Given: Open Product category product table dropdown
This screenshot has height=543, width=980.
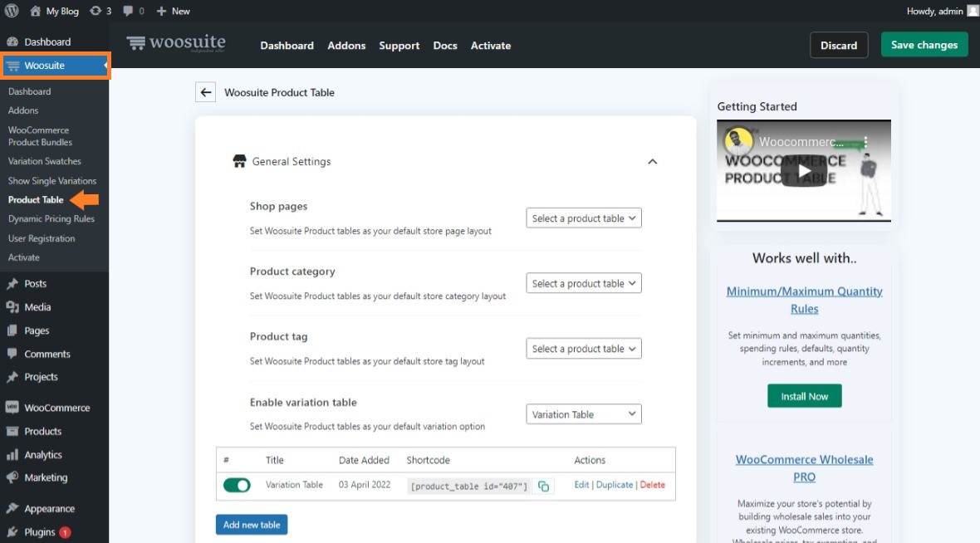Looking at the screenshot, I should [x=584, y=283].
